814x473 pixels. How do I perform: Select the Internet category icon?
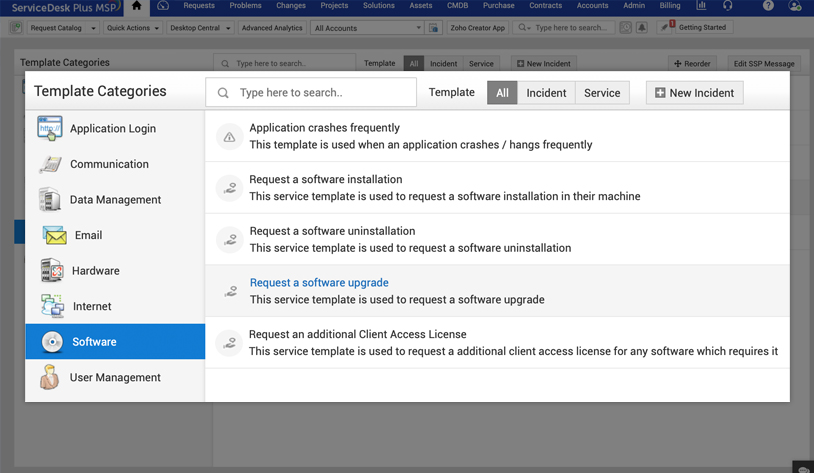pos(52,306)
